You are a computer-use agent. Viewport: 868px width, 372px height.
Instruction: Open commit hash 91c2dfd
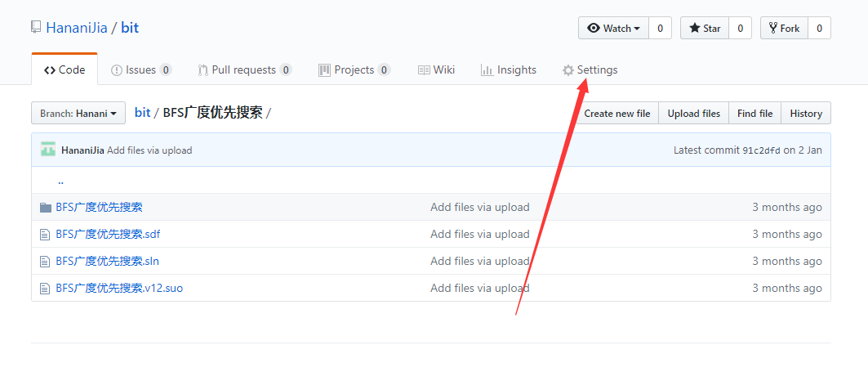[761, 150]
